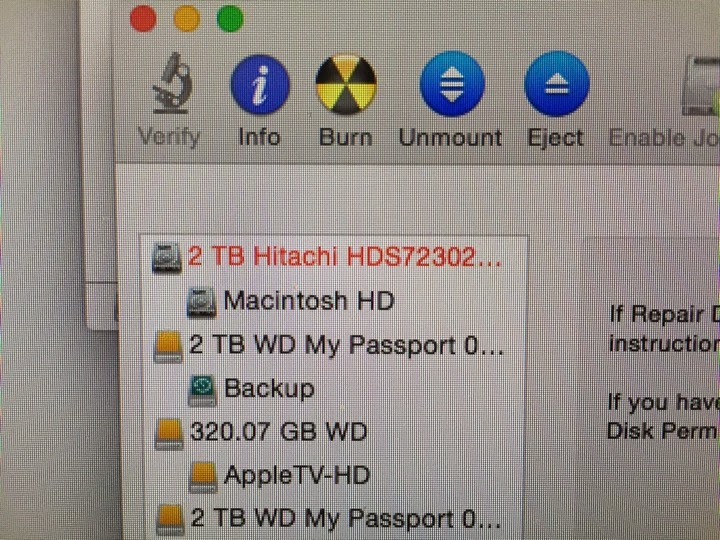720x540 pixels.
Task: Click the Unmount toolbar label
Action: tap(450, 137)
